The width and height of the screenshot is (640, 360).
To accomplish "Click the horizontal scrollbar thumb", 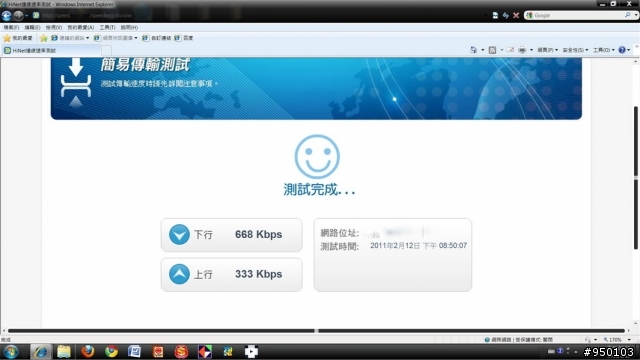I will pyautogui.click(x=316, y=331).
